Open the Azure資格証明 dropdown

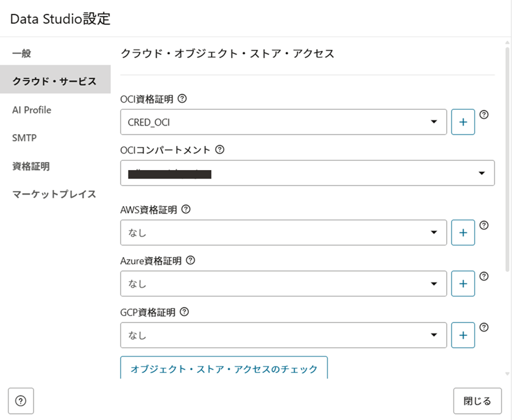coord(283,283)
